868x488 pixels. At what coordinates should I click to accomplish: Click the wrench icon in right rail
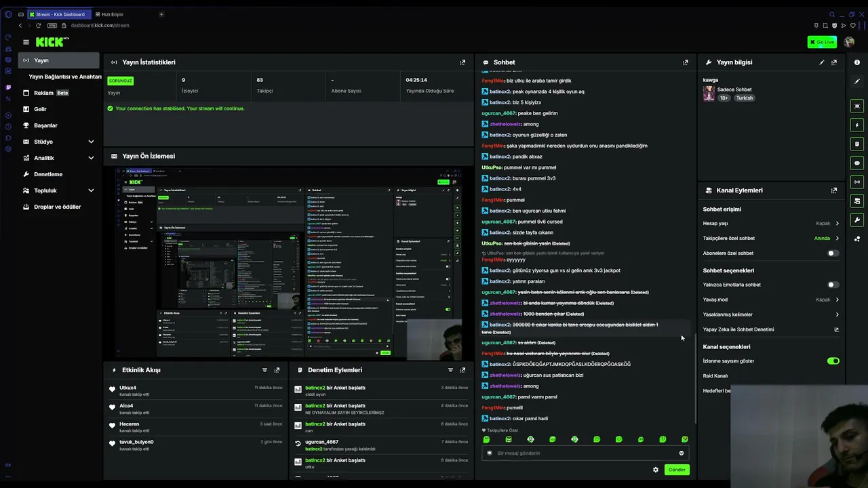(x=857, y=220)
